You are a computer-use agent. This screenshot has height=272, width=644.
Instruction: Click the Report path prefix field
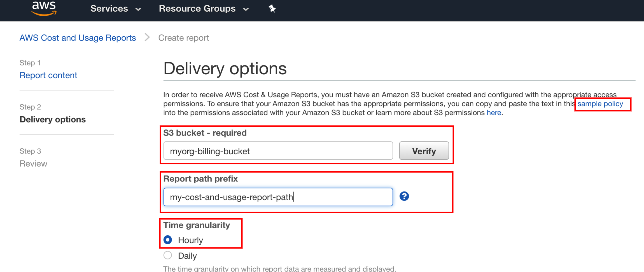(x=278, y=197)
